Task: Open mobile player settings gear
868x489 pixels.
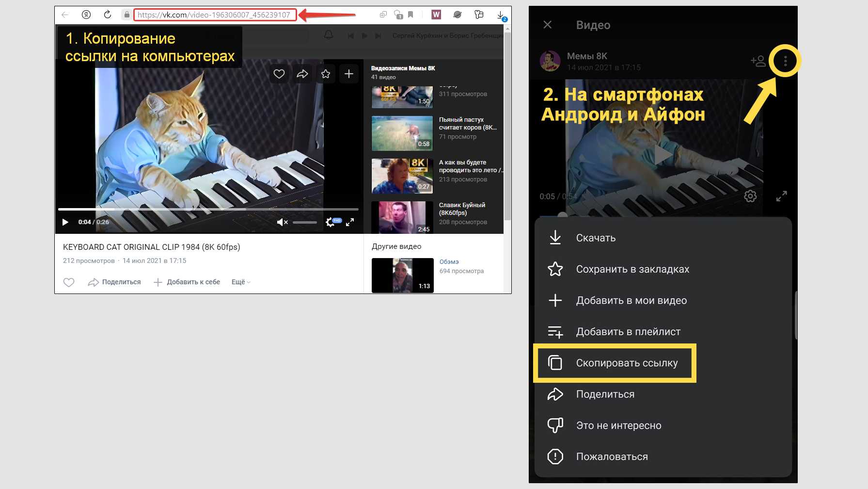Action: (x=750, y=196)
